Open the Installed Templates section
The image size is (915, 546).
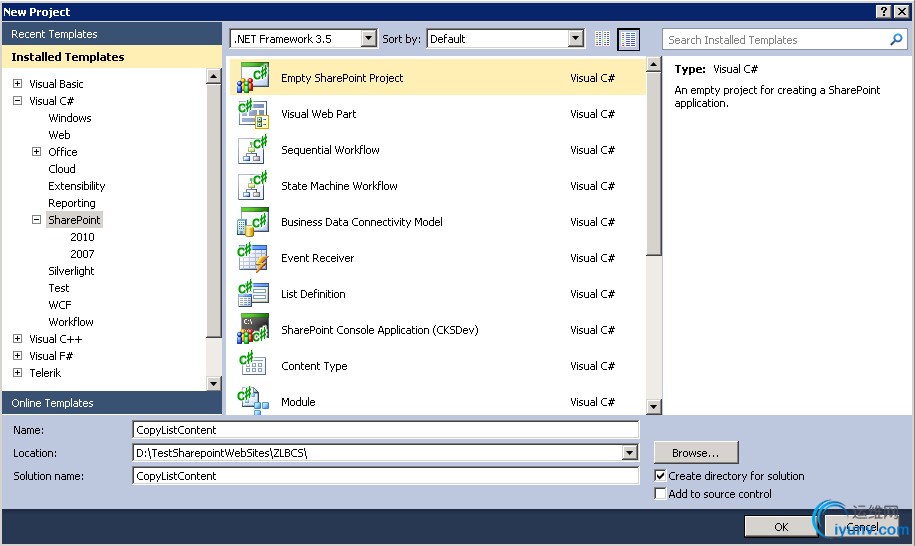point(111,57)
